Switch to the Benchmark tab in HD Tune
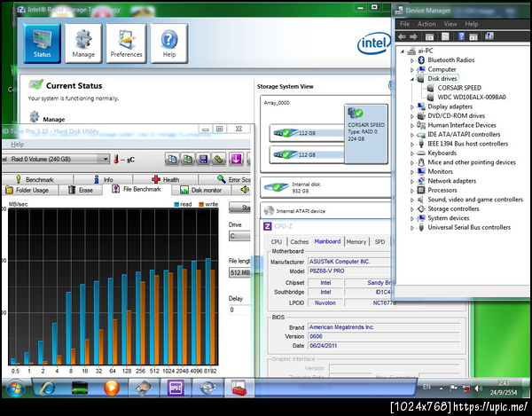Viewport: 532px width, 416px height. point(36,179)
